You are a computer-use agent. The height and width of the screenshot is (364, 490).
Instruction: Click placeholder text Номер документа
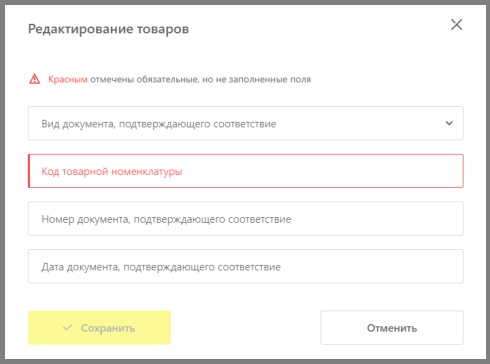click(x=166, y=219)
